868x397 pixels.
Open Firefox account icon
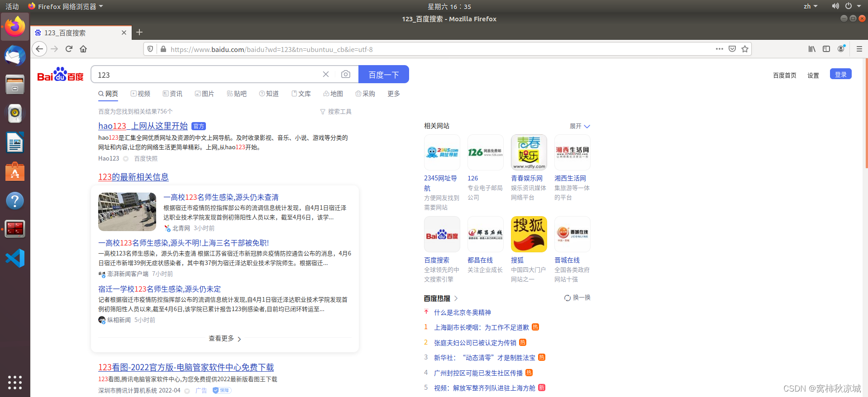tap(841, 49)
